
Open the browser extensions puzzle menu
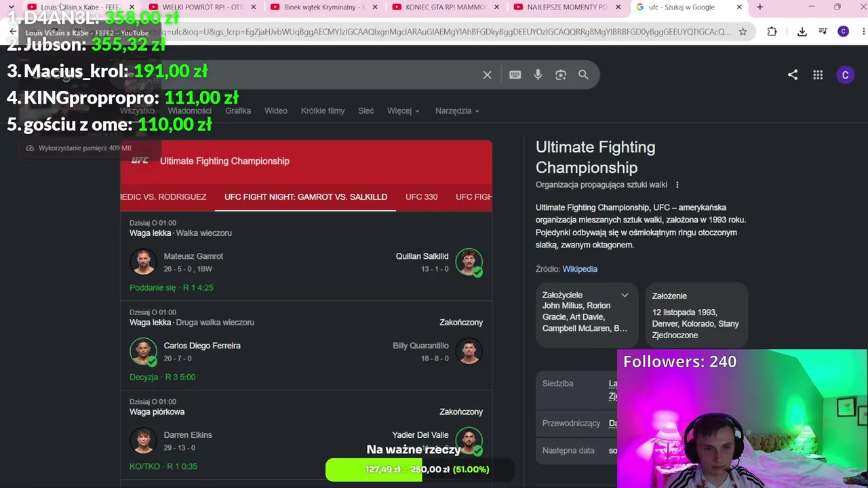772,31
